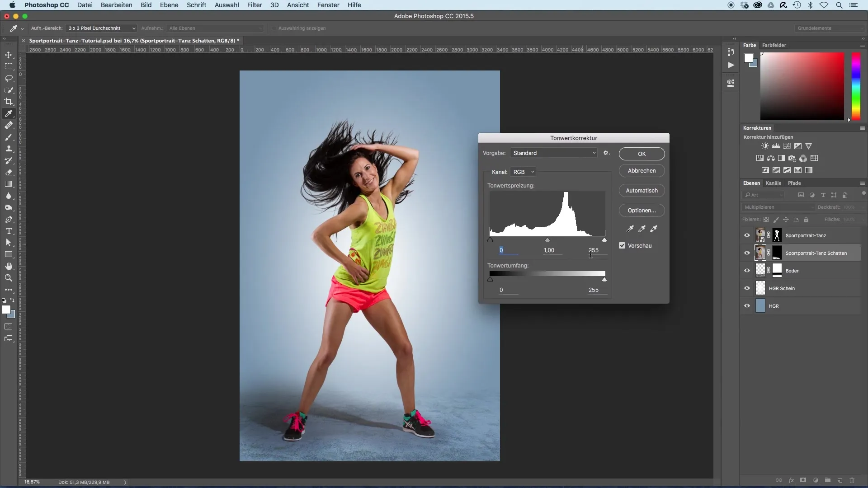868x488 pixels.
Task: Pick the black point eyedropper in Tonwertkorrektur
Action: pos(630,229)
